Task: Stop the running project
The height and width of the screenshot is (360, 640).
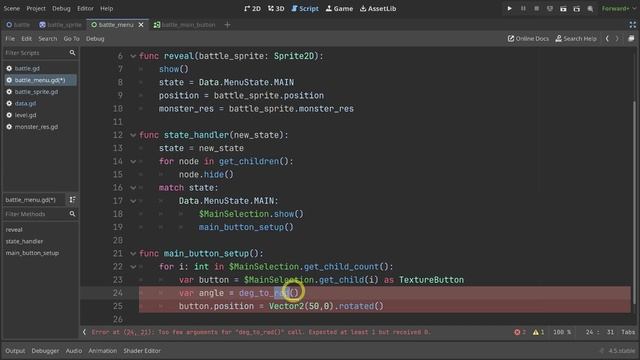Action: [536, 9]
